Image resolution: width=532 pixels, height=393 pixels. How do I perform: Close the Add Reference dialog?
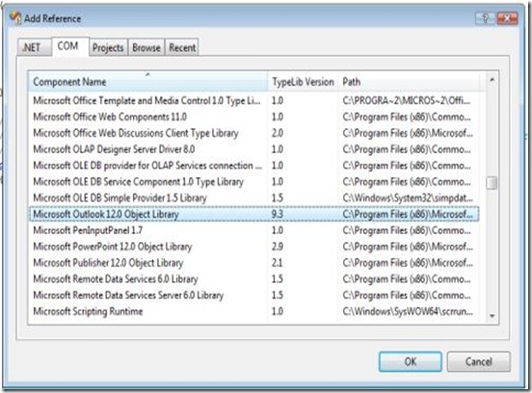pyautogui.click(x=507, y=18)
